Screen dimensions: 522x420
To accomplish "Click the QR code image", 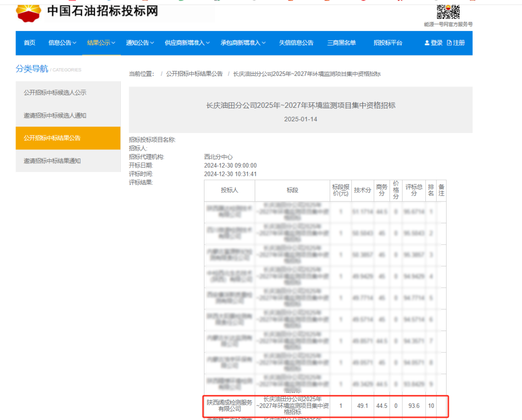I will coord(448,12).
